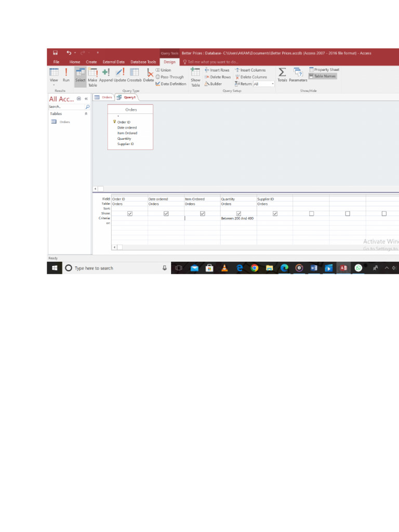
Task: Check Show box in first empty column
Action: point(312,214)
